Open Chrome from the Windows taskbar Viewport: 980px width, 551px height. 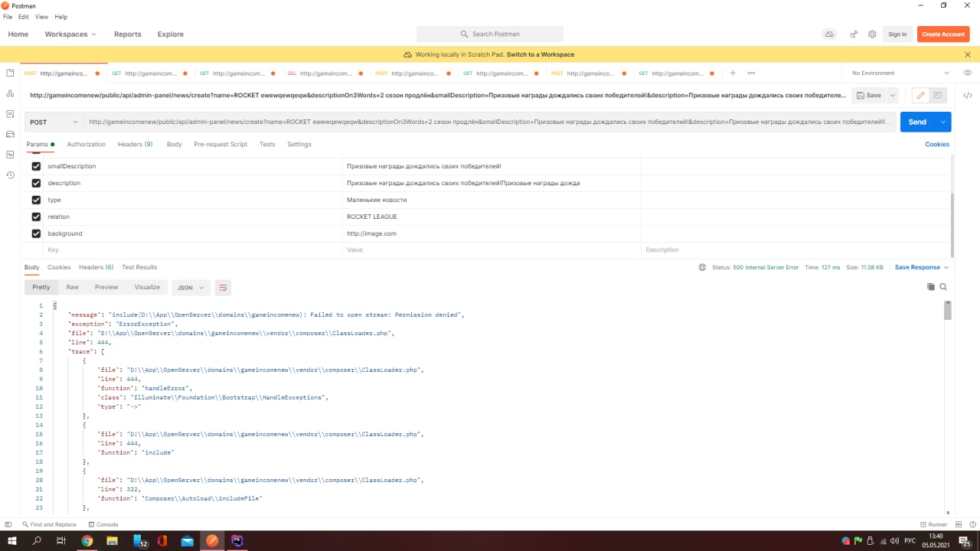pyautogui.click(x=87, y=541)
